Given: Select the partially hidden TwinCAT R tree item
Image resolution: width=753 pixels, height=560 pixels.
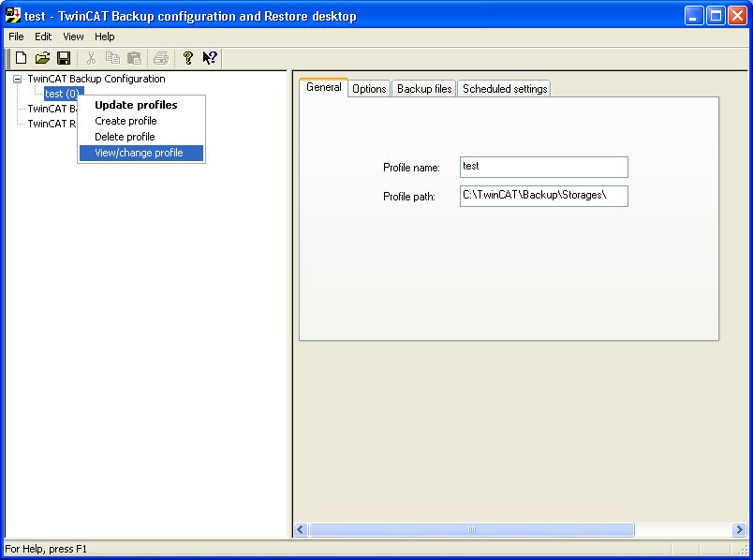Looking at the screenshot, I should point(52,124).
